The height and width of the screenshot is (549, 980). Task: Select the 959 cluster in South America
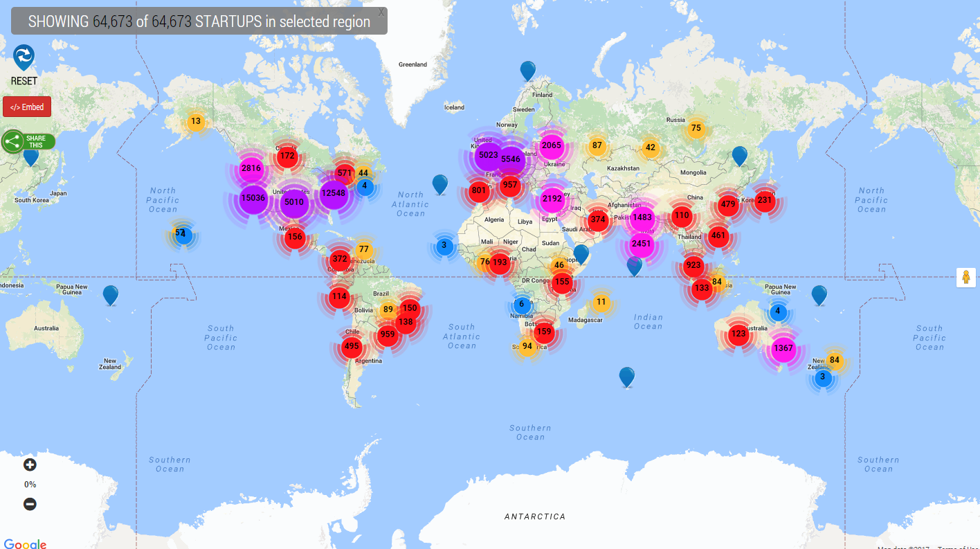pos(387,334)
